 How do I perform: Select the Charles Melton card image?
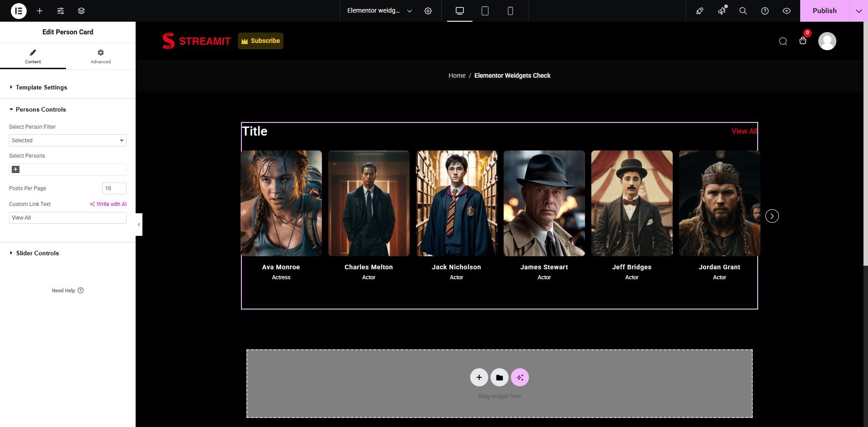point(369,203)
